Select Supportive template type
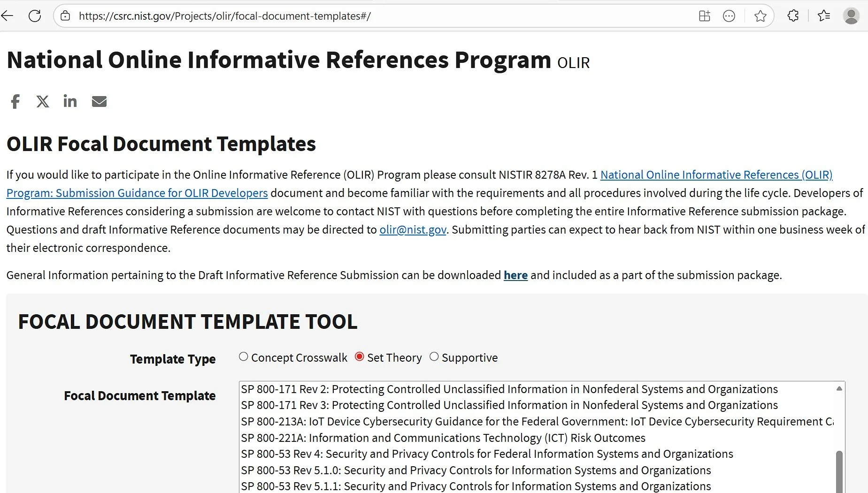The width and height of the screenshot is (868, 493). point(434,357)
